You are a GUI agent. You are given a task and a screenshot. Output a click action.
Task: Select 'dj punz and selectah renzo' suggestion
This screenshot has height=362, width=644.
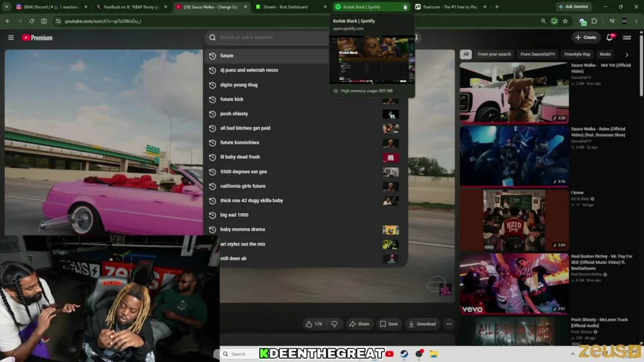[305, 70]
